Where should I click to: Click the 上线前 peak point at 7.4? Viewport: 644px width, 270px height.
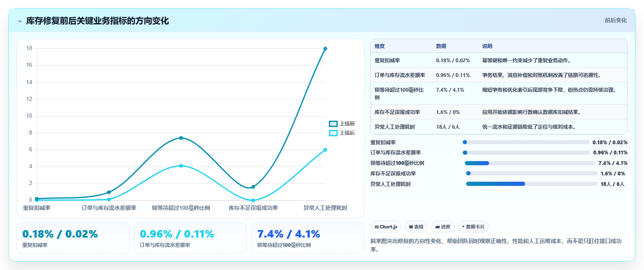coord(181,138)
